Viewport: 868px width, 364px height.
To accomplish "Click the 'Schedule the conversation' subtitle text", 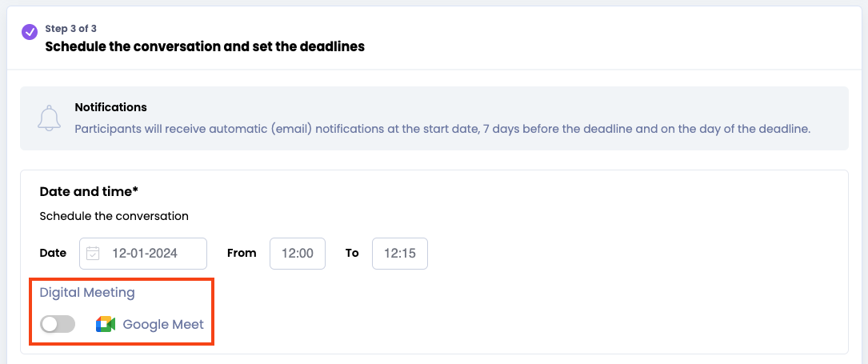I will 114,216.
